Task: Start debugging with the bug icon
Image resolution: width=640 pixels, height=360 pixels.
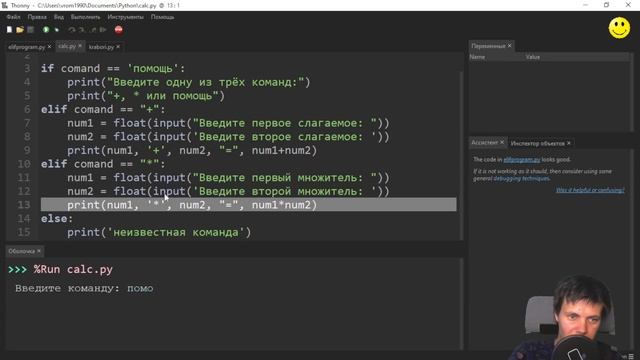Action: click(x=57, y=30)
